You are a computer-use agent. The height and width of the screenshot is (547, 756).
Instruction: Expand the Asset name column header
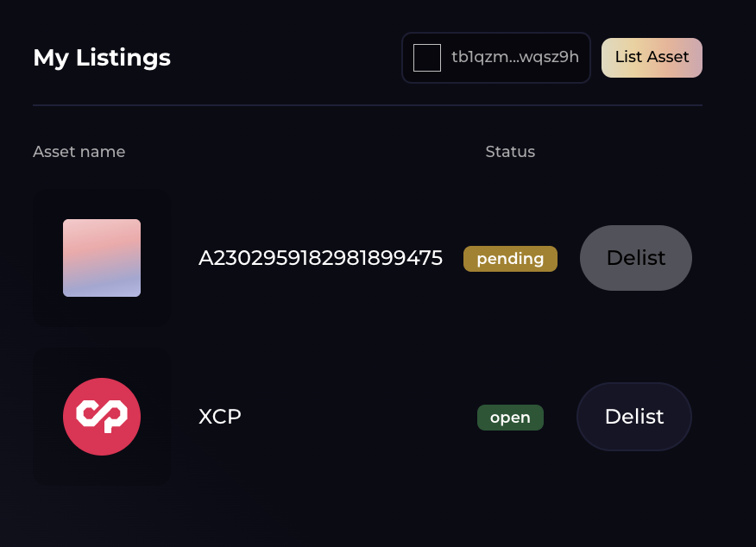(x=79, y=151)
